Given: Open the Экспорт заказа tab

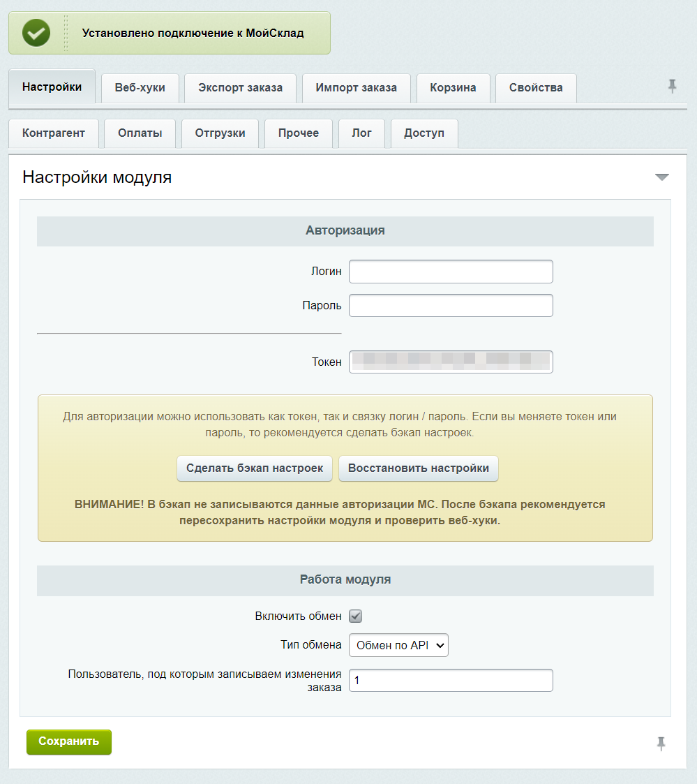Looking at the screenshot, I should click(x=240, y=88).
